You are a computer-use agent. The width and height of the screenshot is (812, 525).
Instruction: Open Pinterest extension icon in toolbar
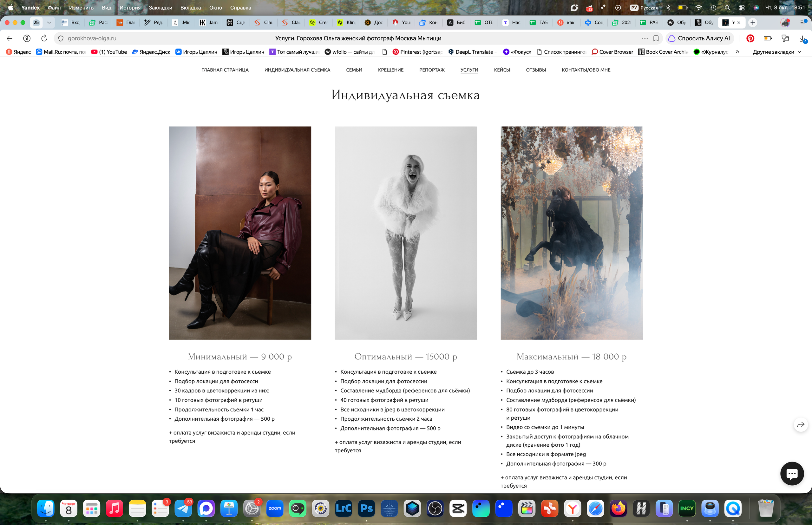(750, 38)
